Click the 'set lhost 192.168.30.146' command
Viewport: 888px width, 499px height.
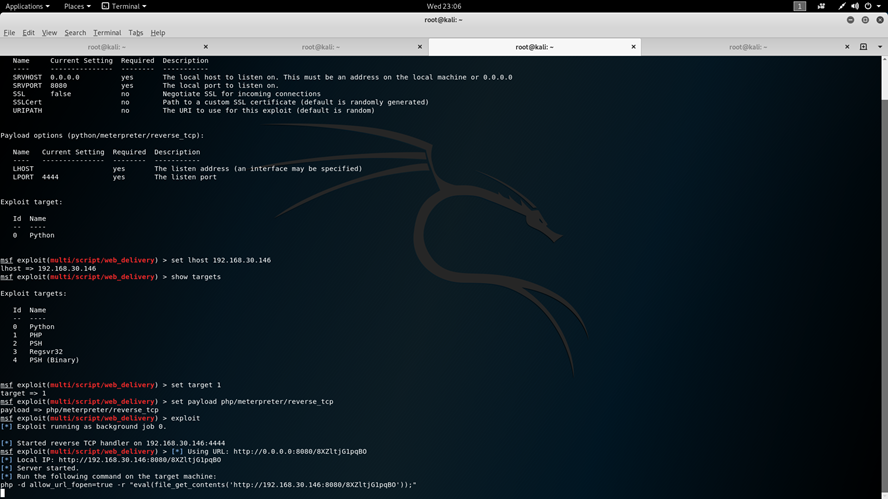click(221, 261)
